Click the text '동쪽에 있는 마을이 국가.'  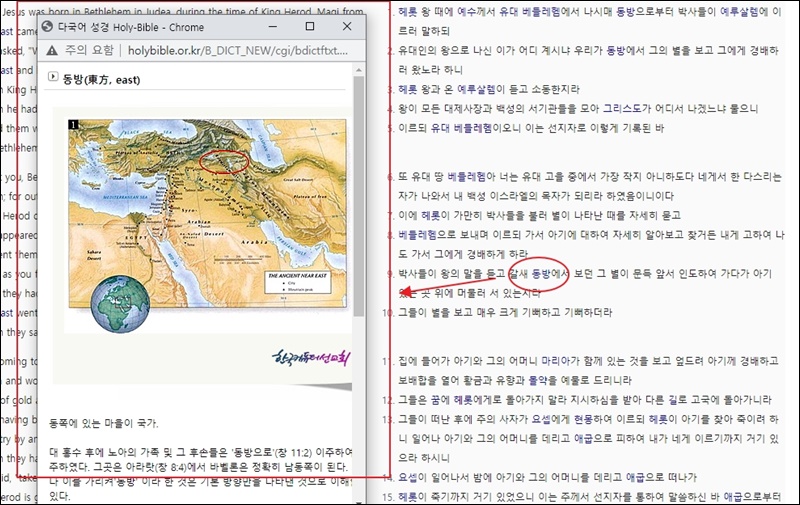[x=104, y=423]
